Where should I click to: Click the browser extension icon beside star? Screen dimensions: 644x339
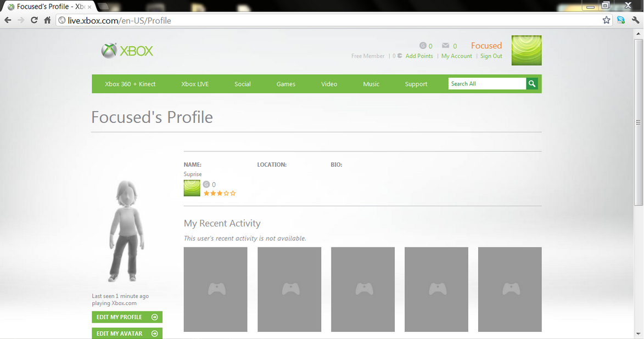pyautogui.click(x=620, y=20)
